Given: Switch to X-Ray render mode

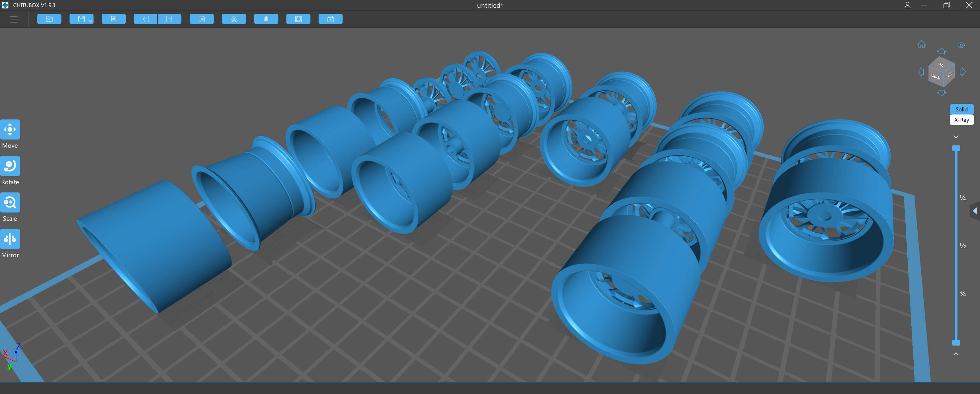Looking at the screenshot, I should [x=961, y=120].
